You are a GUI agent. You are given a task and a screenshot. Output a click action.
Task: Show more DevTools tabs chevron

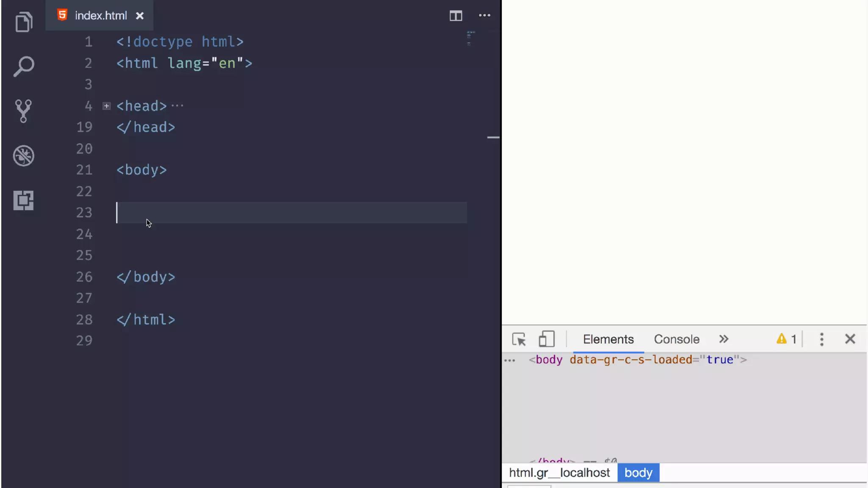pyautogui.click(x=723, y=339)
